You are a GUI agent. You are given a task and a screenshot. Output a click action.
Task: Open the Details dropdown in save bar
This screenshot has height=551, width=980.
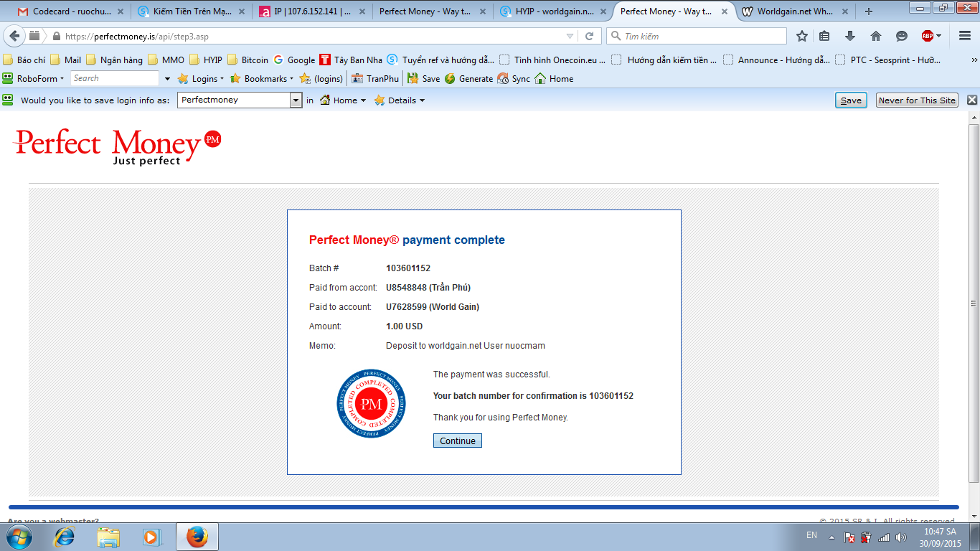pyautogui.click(x=400, y=100)
